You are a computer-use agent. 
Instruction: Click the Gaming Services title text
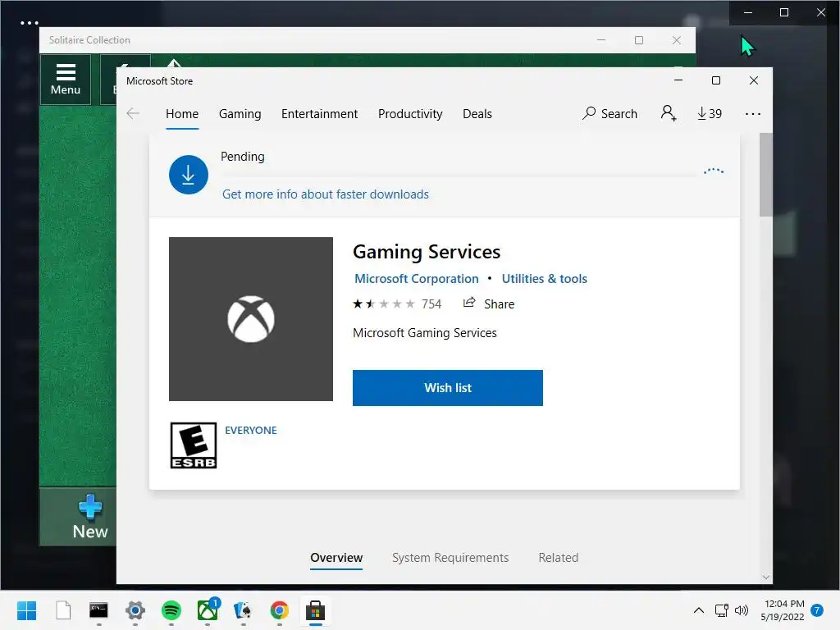click(427, 252)
